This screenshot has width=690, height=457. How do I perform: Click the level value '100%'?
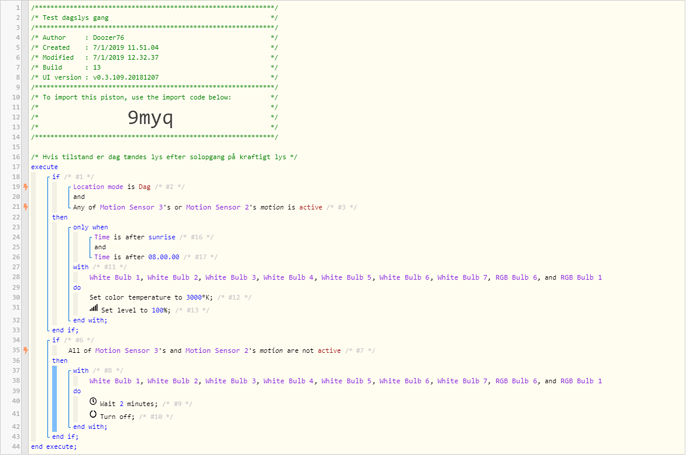coord(159,310)
